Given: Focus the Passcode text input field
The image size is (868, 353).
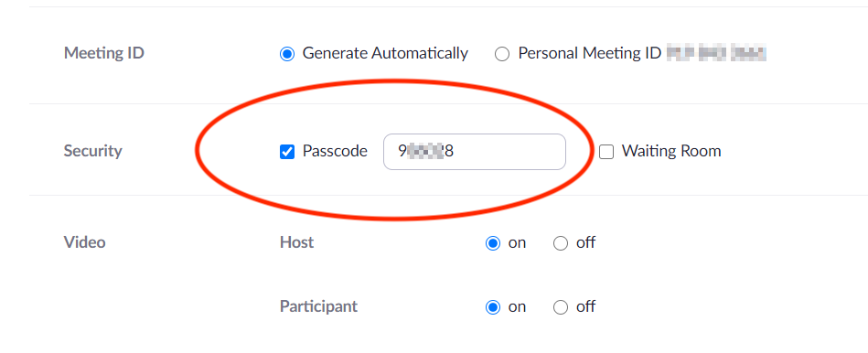Looking at the screenshot, I should click(475, 152).
